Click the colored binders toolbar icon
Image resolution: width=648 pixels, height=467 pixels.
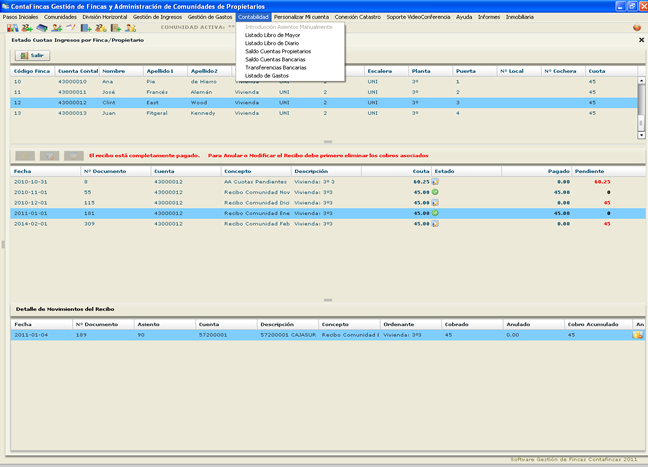12,28
